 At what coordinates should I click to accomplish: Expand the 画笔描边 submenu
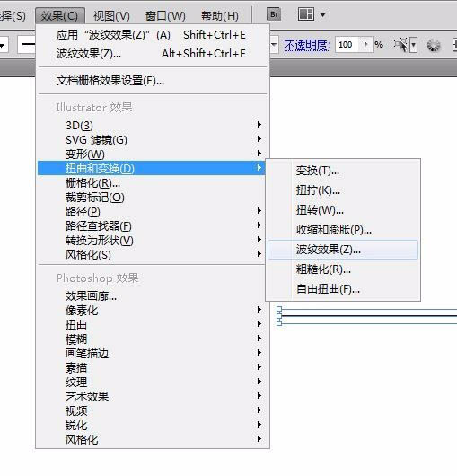coord(153,353)
